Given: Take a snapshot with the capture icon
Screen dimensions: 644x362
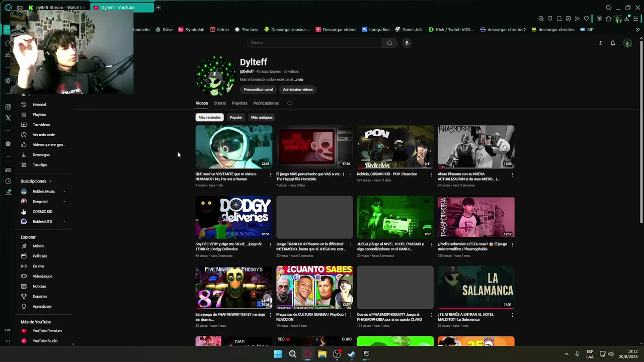Looking at the screenshot, I should click(x=559, y=19).
